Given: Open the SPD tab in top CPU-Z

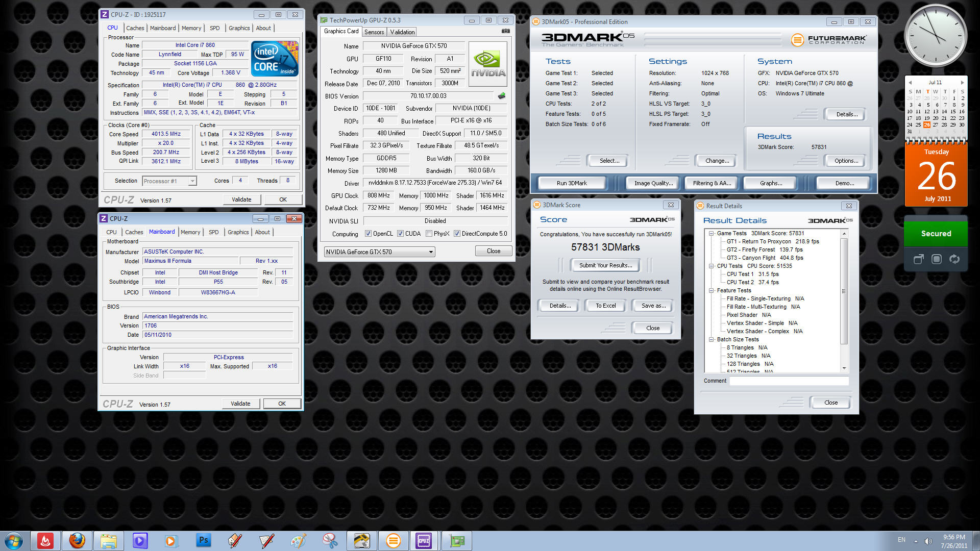Looking at the screenshot, I should (214, 28).
